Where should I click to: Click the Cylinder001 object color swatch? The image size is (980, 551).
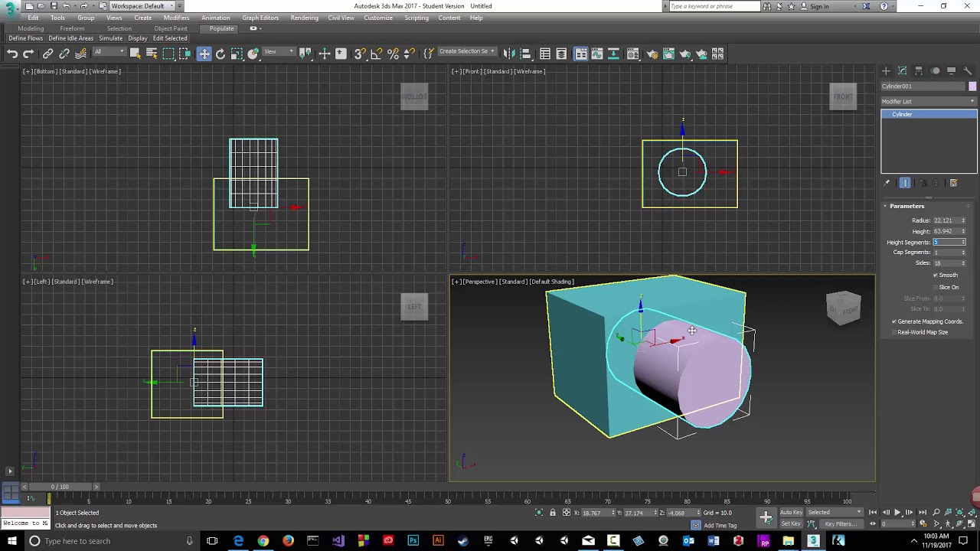(972, 86)
